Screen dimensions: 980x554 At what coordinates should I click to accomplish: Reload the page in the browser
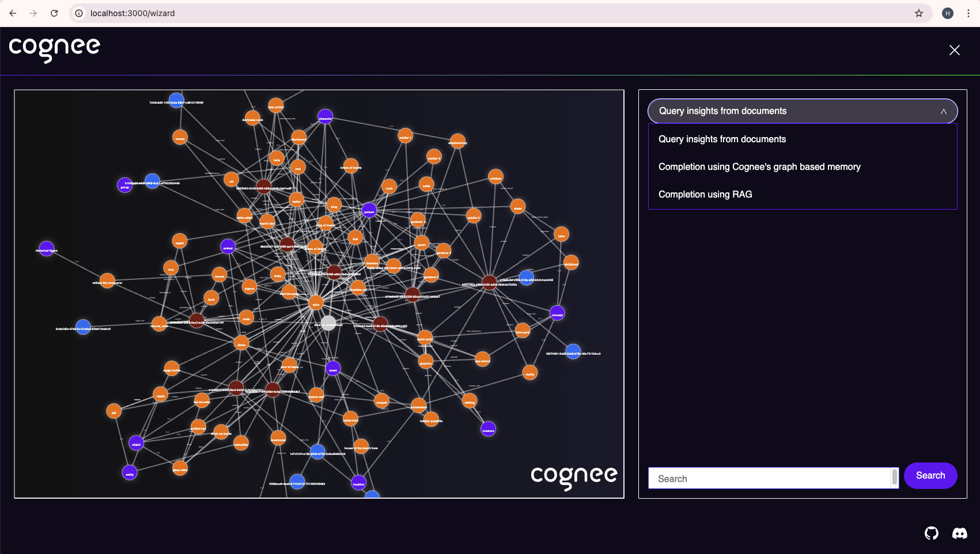[x=54, y=13]
